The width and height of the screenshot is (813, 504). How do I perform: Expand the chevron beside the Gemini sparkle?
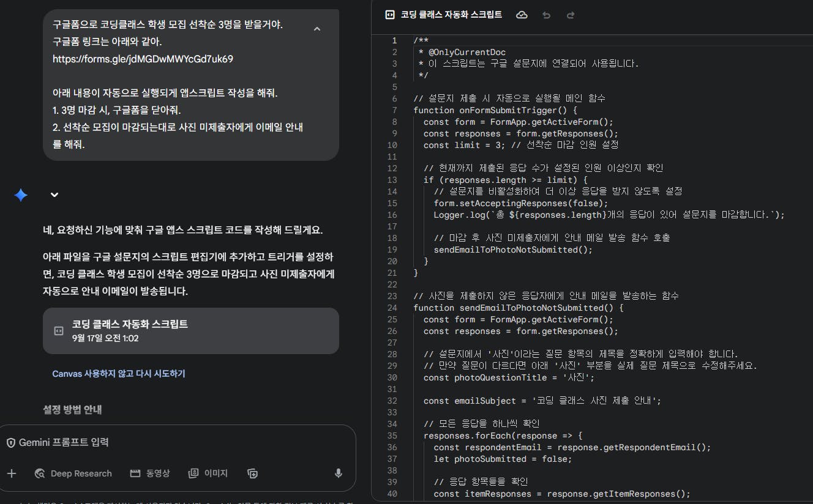point(54,195)
